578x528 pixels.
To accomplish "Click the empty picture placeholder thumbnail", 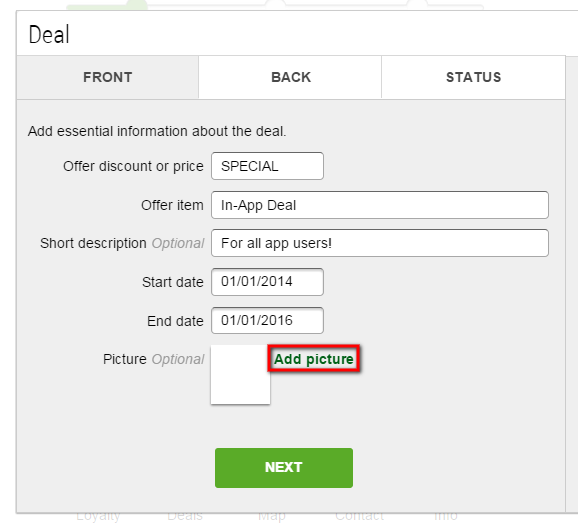I will pos(240,375).
